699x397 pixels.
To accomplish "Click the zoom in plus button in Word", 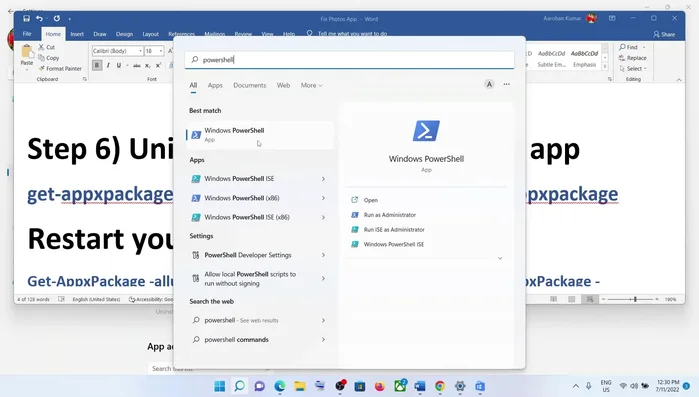I will [657, 299].
